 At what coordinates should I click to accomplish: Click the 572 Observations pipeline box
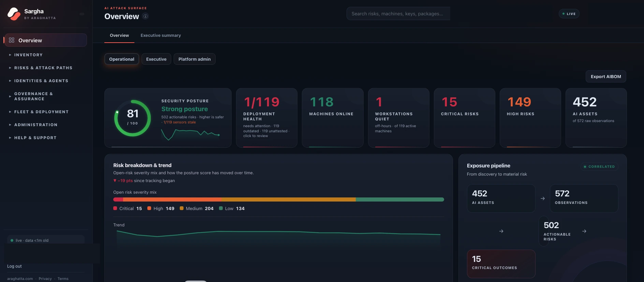point(584,198)
